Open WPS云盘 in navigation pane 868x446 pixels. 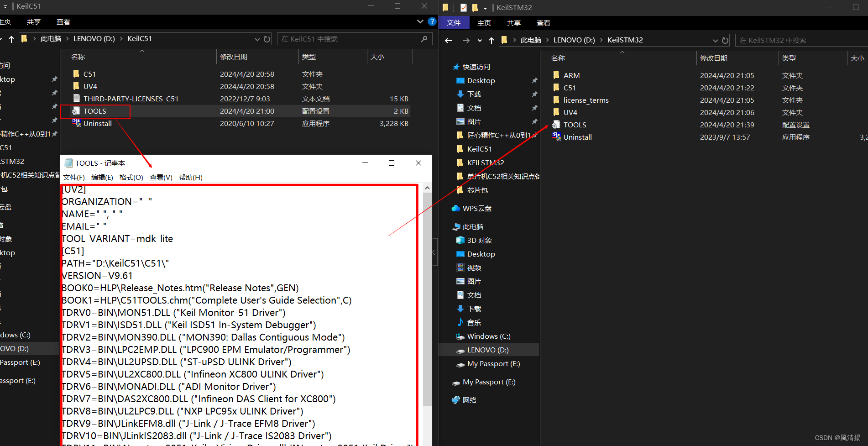click(x=477, y=208)
